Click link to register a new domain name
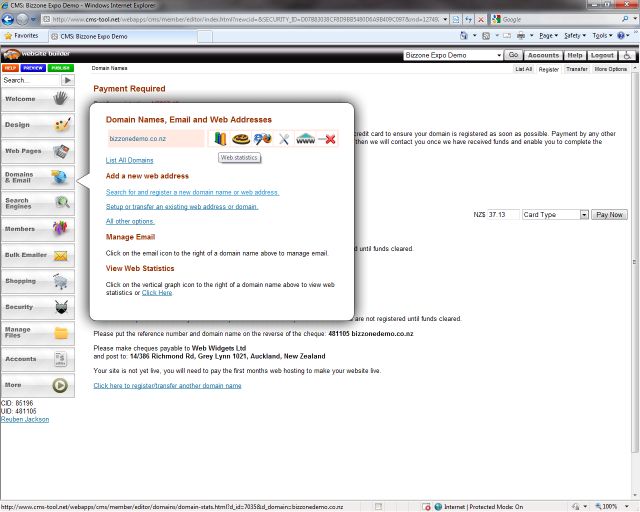The height and width of the screenshot is (512, 640). tap(192, 191)
